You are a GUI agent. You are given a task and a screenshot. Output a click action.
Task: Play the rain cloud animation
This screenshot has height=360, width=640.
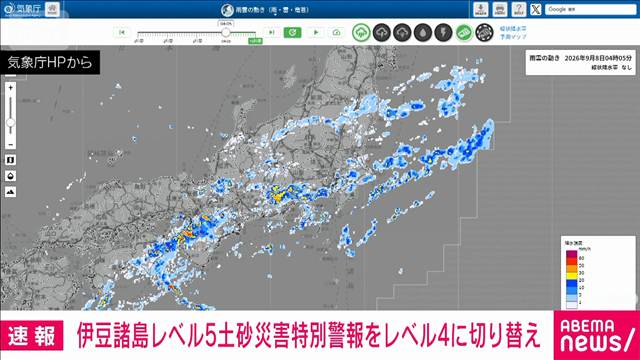point(316,32)
